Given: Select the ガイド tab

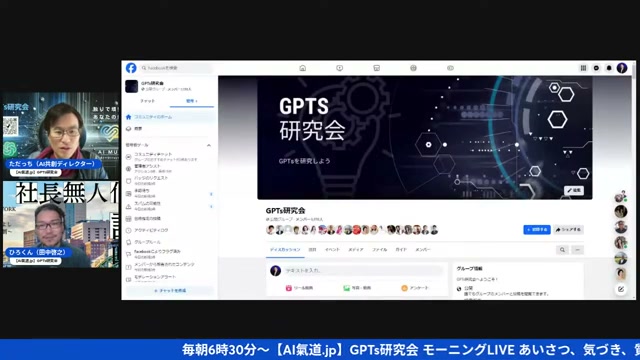Looking at the screenshot, I should 401,249.
